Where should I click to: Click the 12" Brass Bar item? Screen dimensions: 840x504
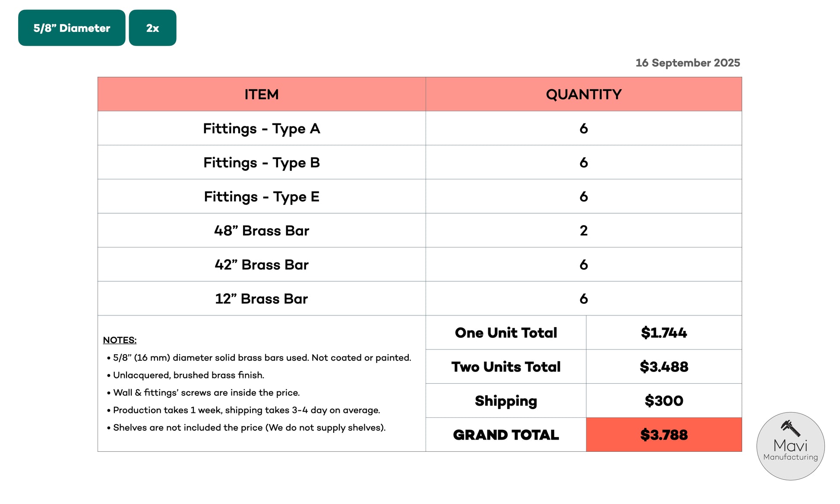click(x=262, y=299)
